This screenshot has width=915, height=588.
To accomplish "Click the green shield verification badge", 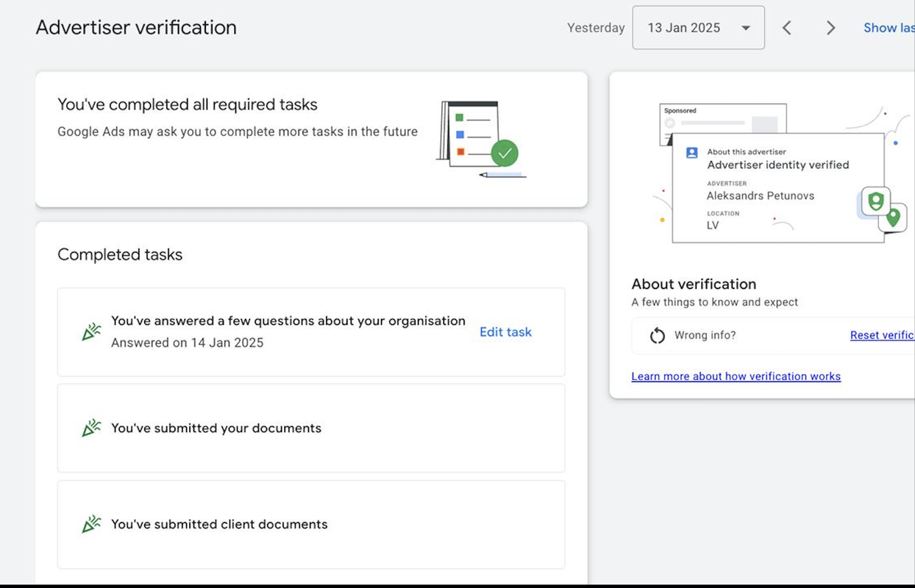I will [875, 201].
